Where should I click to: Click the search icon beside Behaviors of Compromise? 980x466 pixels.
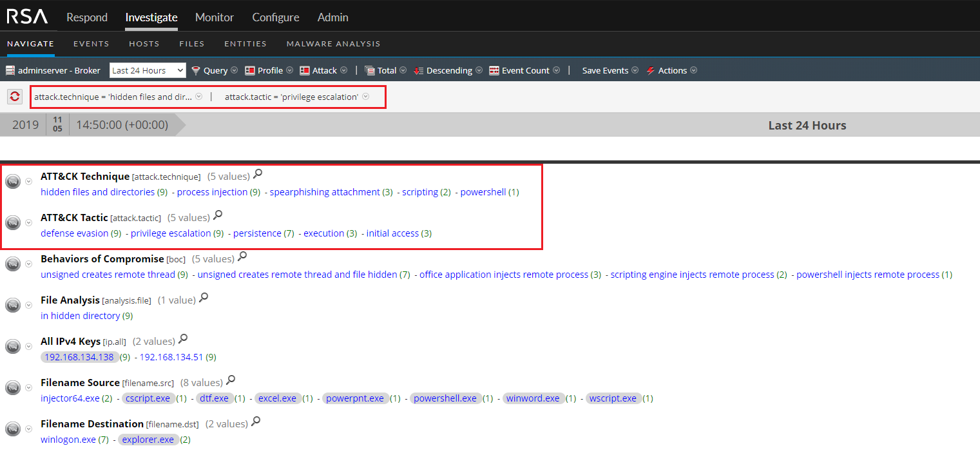point(242,257)
